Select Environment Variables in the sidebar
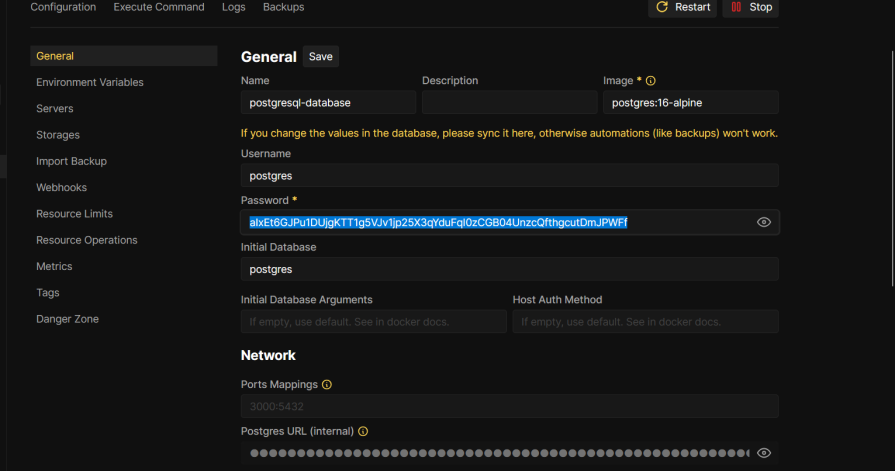The height and width of the screenshot is (471, 895). 90,82
